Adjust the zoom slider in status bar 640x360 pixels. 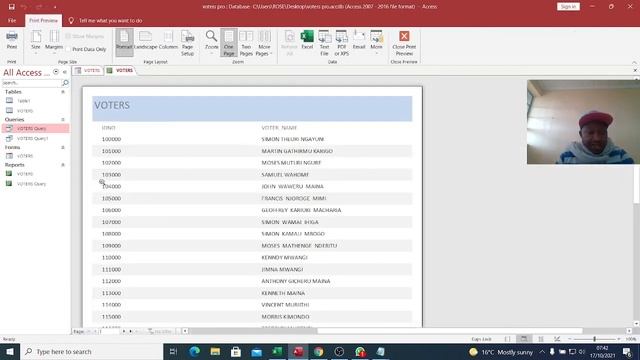(x=594, y=339)
